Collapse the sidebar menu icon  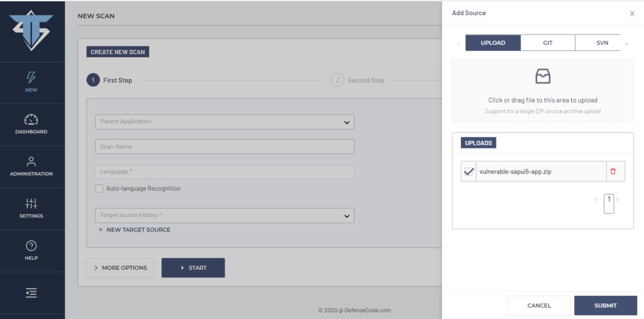click(31, 293)
